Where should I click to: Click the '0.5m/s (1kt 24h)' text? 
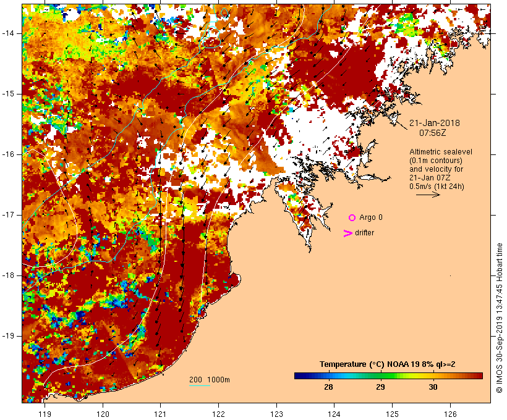pyautogui.click(x=437, y=187)
